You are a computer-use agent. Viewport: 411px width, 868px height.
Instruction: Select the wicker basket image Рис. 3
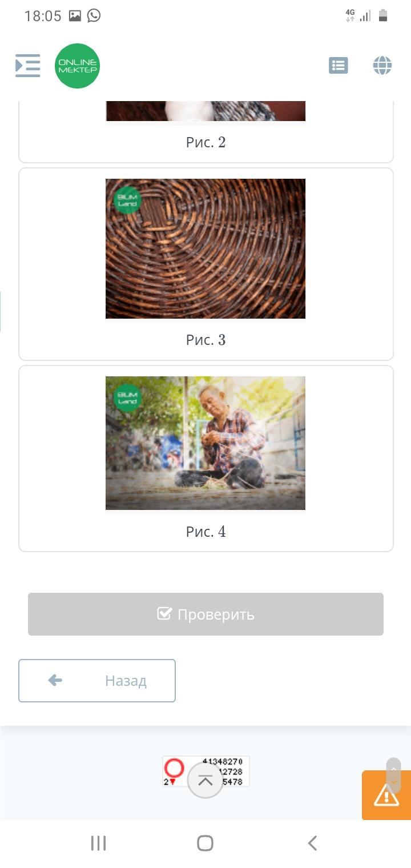[205, 248]
